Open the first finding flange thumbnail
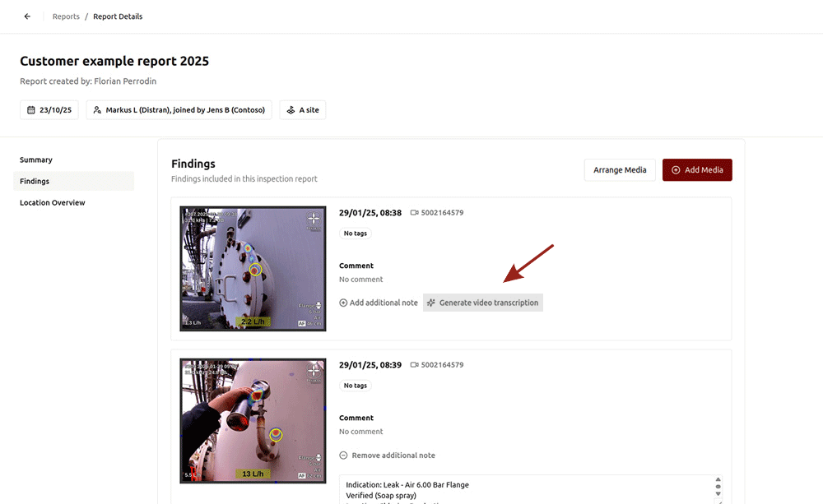Viewport: 823px width, 504px height. (253, 269)
